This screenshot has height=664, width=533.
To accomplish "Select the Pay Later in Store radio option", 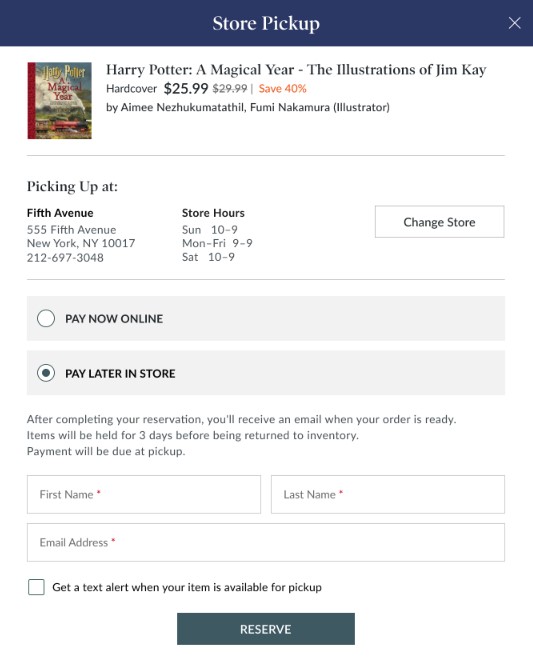I will [46, 373].
